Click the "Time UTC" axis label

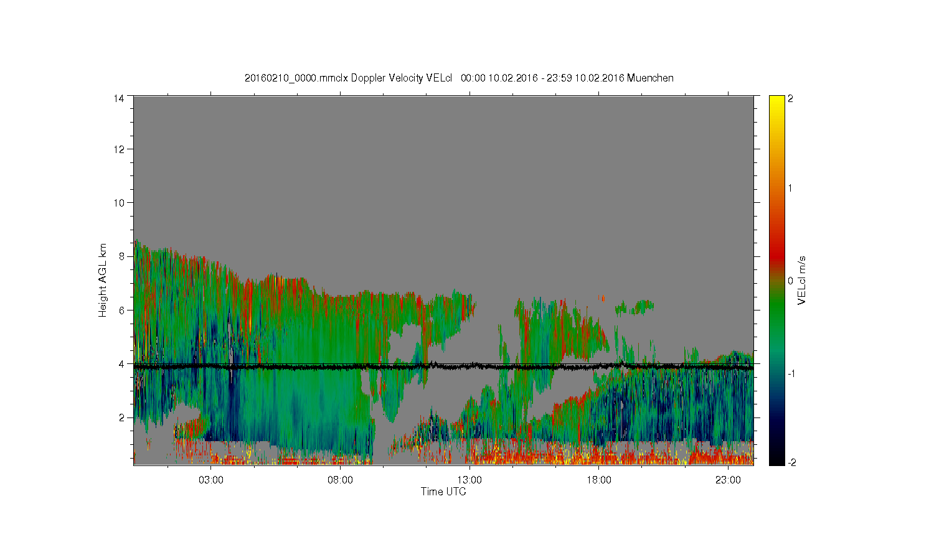click(443, 492)
